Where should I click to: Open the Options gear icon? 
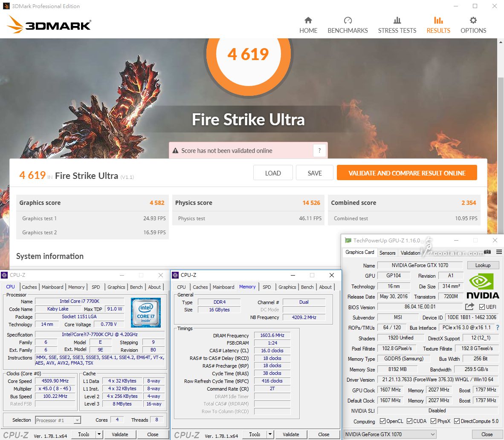(473, 20)
